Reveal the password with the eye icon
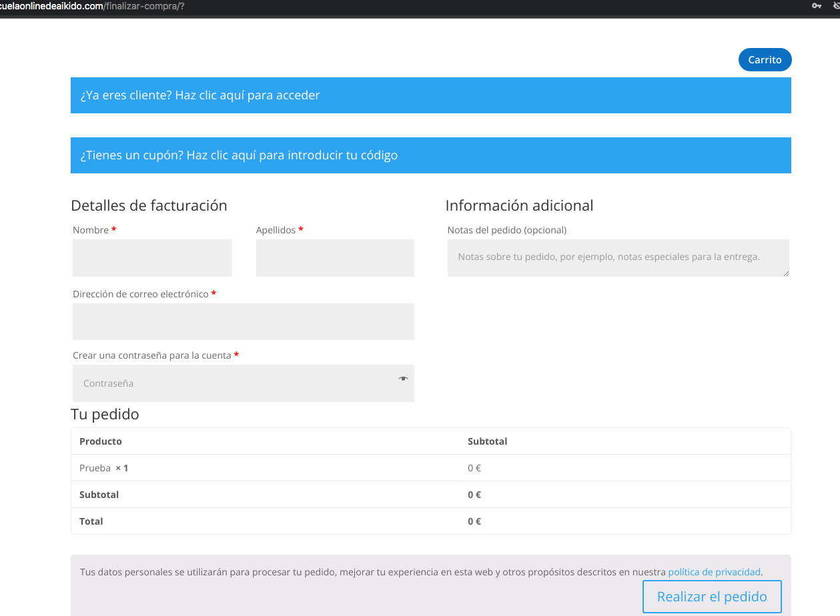840x616 pixels. pyautogui.click(x=403, y=379)
